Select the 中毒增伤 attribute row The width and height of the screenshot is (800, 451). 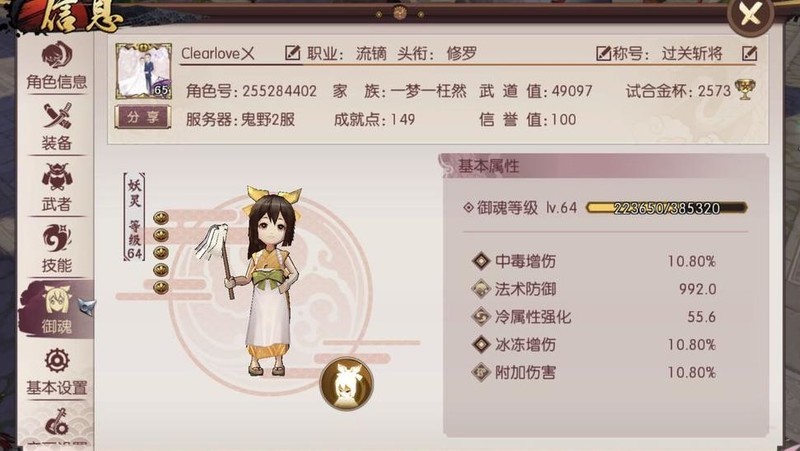click(594, 261)
